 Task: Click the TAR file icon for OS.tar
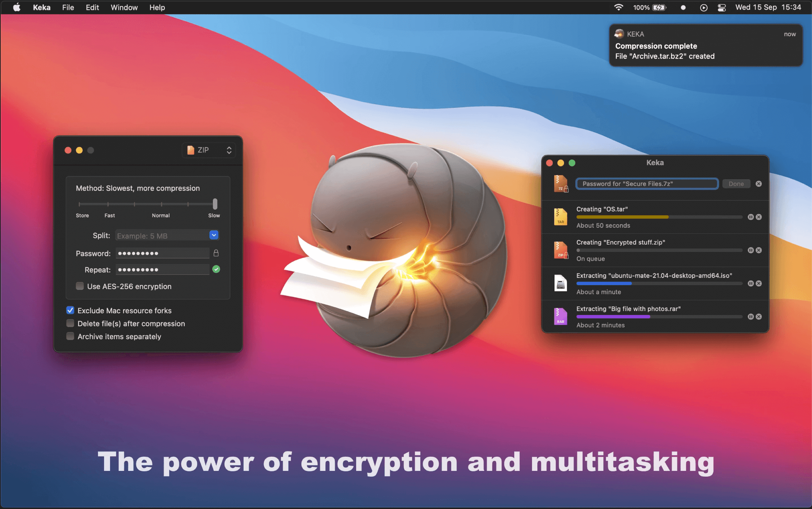pyautogui.click(x=561, y=217)
